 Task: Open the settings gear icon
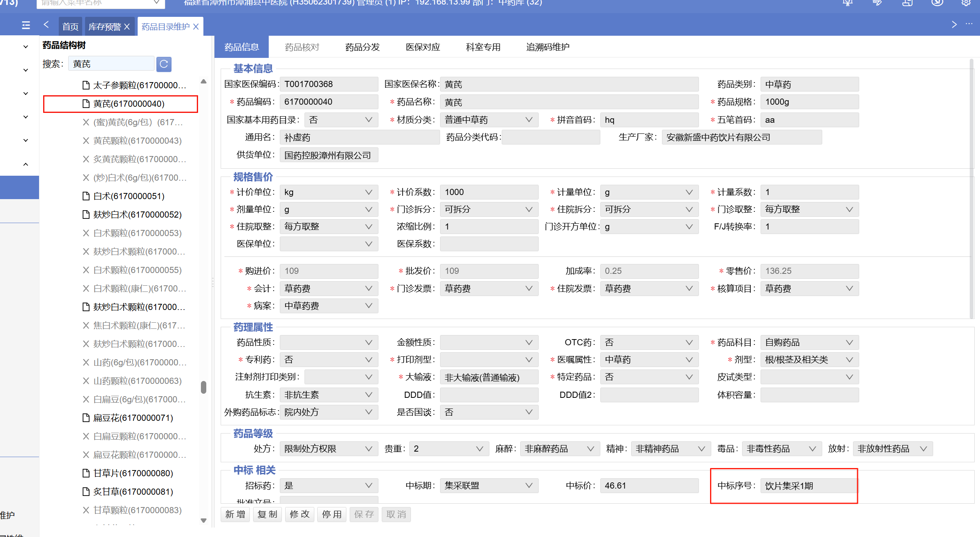point(966,3)
